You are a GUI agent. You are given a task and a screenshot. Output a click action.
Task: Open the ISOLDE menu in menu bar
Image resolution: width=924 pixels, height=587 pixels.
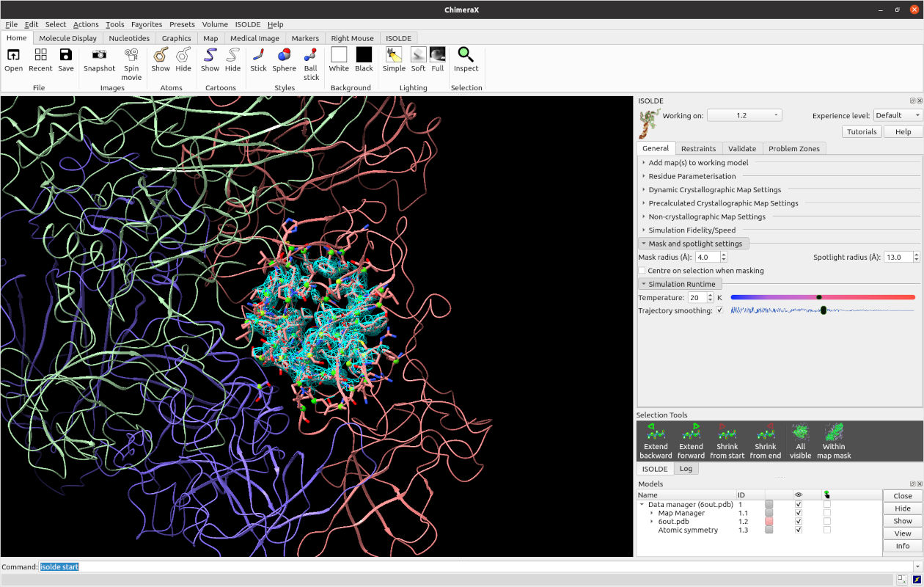point(248,24)
